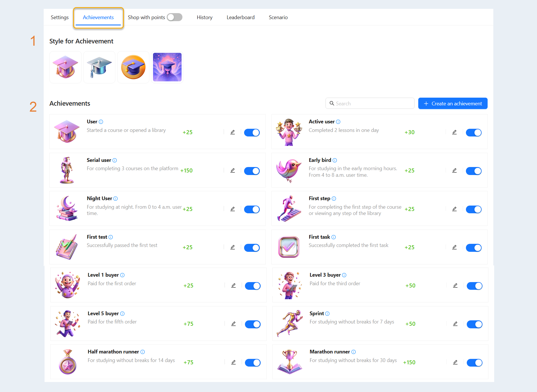This screenshot has width=537, height=392.
Task: Edit the Level 3 buyer achievement
Action: pyautogui.click(x=455, y=286)
